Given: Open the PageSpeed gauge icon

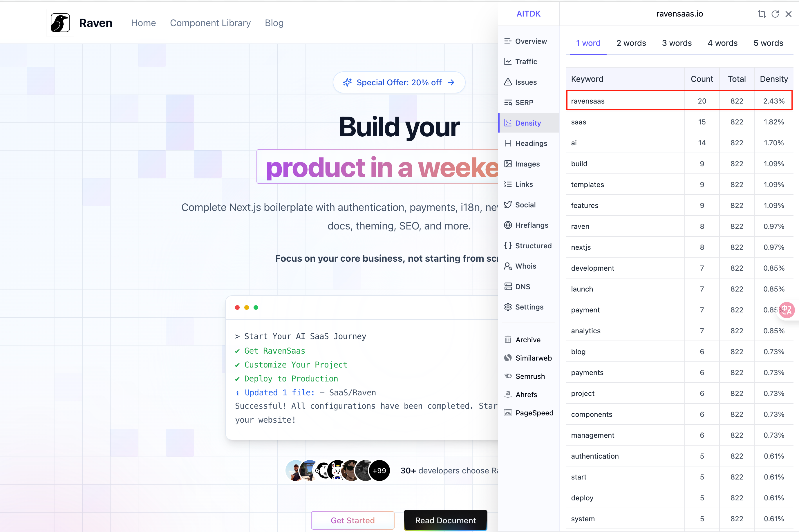Looking at the screenshot, I should pyautogui.click(x=507, y=412).
